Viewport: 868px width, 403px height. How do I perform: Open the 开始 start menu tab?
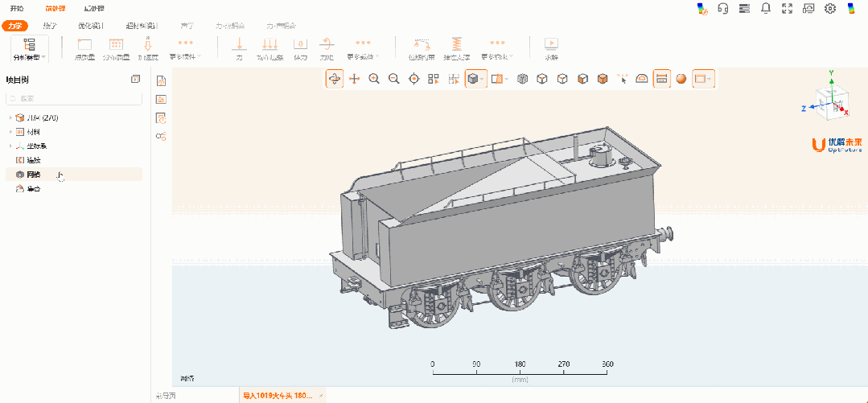tap(16, 8)
